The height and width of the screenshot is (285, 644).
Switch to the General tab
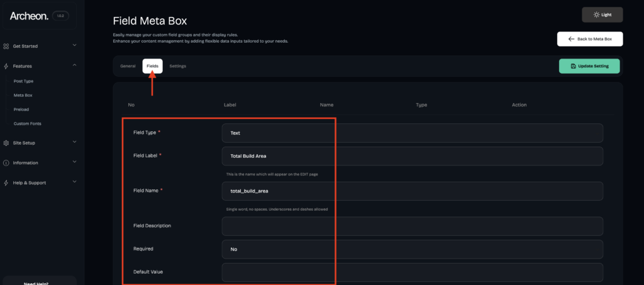coord(128,66)
